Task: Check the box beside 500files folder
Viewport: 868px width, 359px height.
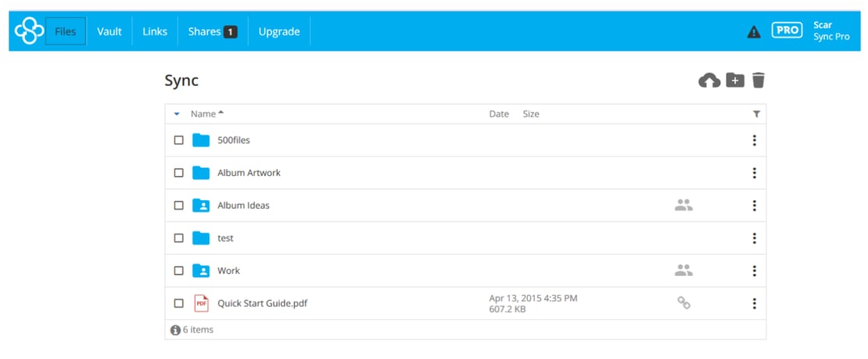Action: 179,140
